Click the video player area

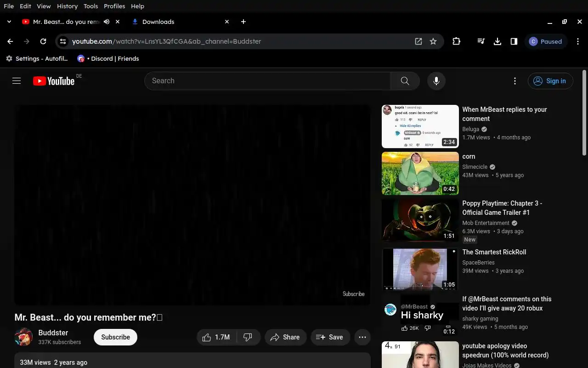192,205
